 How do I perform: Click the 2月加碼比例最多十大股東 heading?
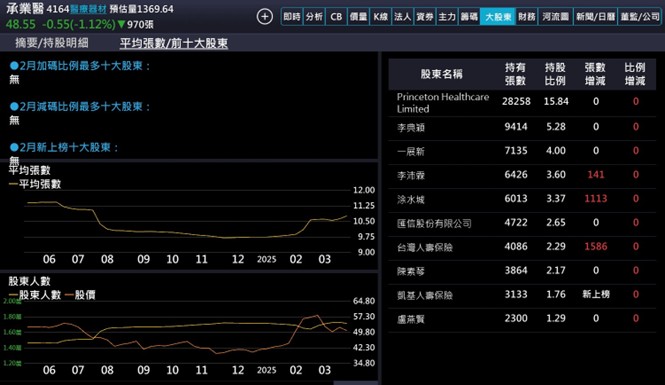80,66
